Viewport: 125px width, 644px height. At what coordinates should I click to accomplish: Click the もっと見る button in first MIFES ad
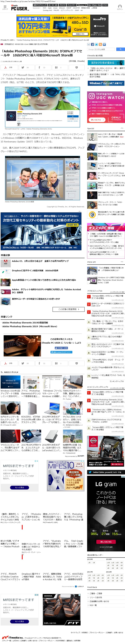pyautogui.click(x=20, y=487)
